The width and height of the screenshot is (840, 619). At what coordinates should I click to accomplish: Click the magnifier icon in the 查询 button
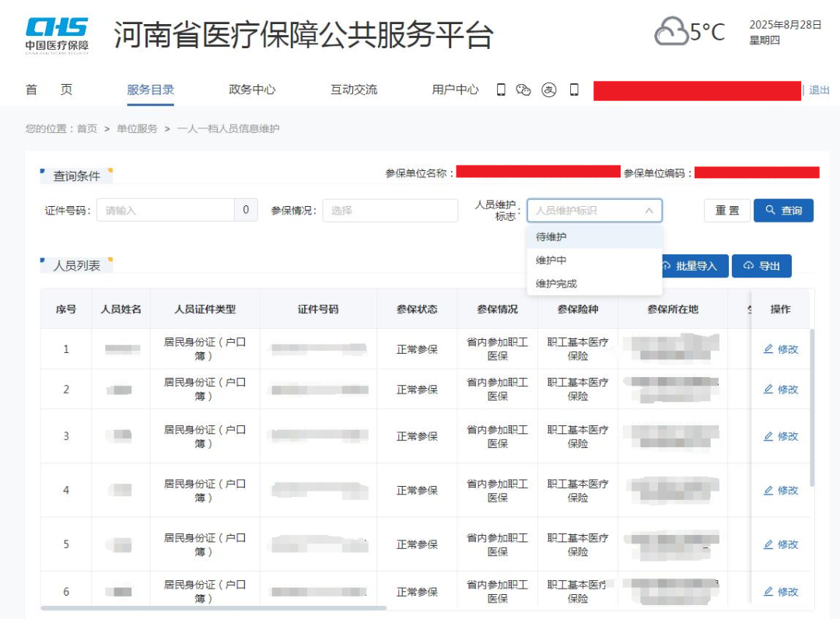(769, 210)
